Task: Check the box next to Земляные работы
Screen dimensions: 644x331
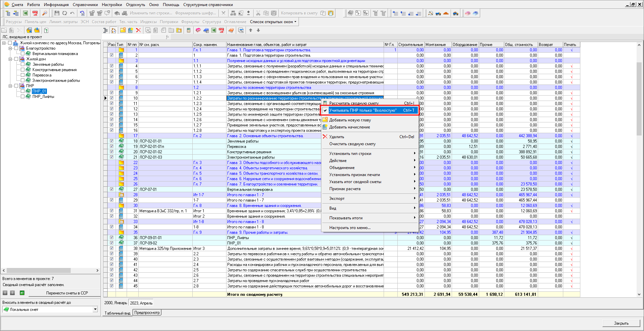Action: click(22, 64)
